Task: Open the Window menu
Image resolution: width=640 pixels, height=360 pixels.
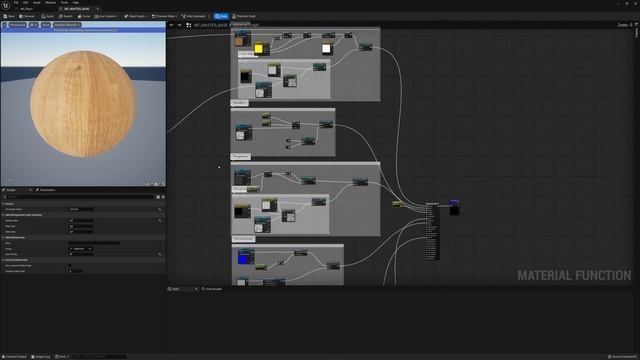Action: (x=51, y=2)
